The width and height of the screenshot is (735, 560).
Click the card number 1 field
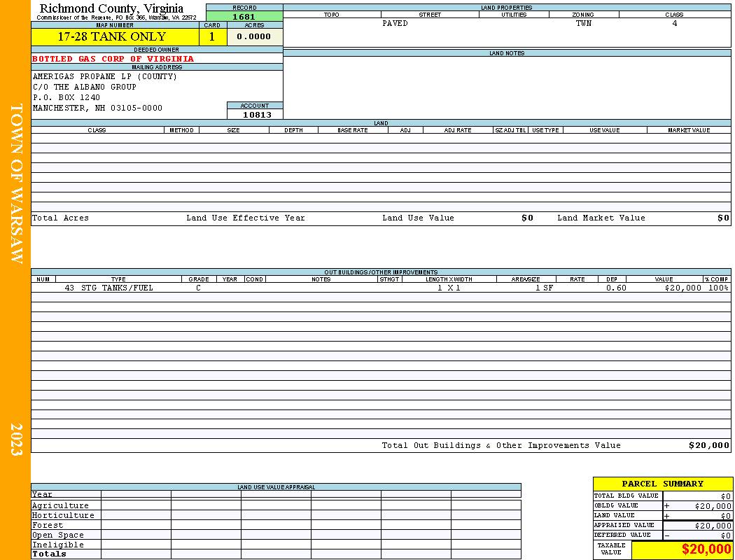(212, 36)
